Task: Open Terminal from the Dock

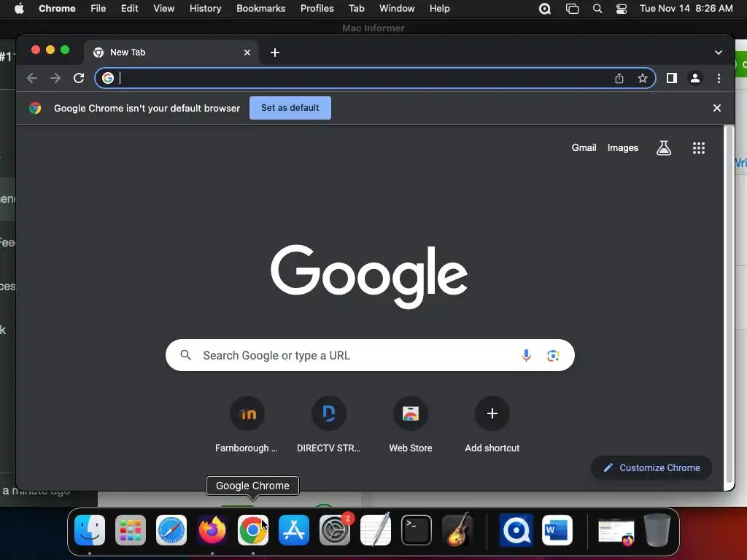Action: pyautogui.click(x=417, y=529)
